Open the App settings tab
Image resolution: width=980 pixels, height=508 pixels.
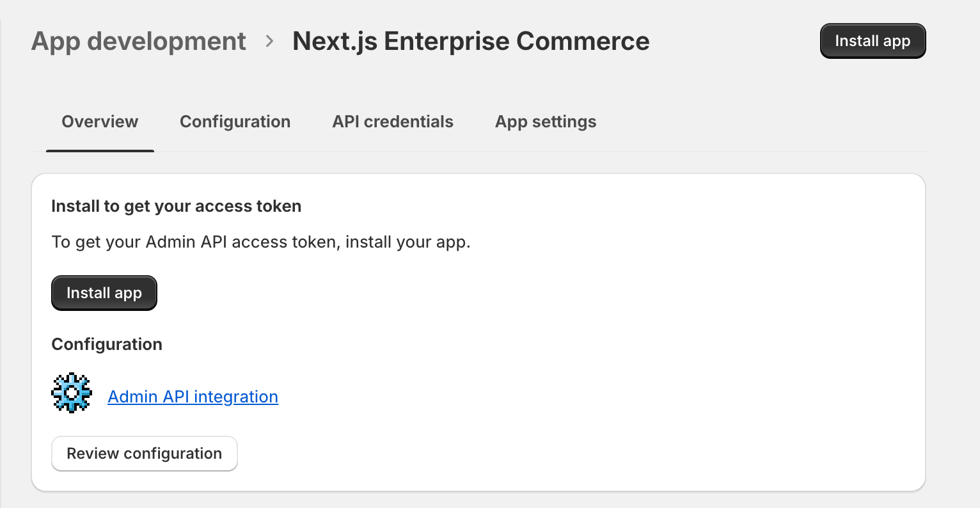click(545, 122)
